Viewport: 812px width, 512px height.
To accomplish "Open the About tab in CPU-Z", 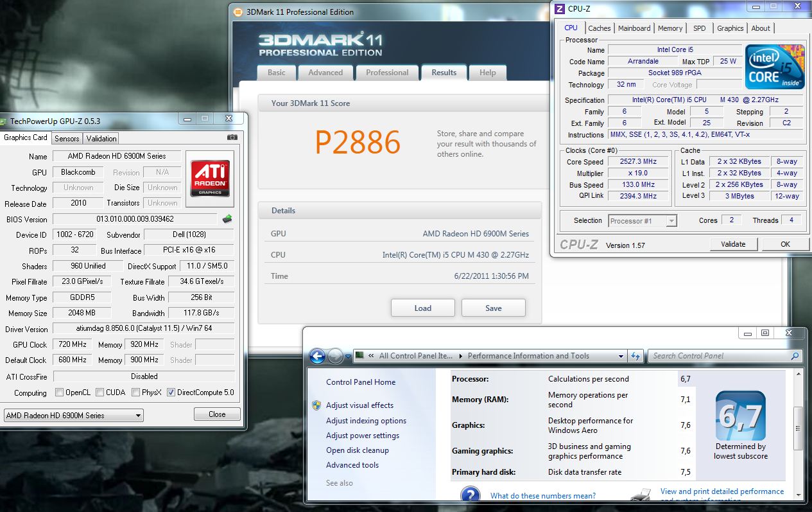I will pos(761,28).
